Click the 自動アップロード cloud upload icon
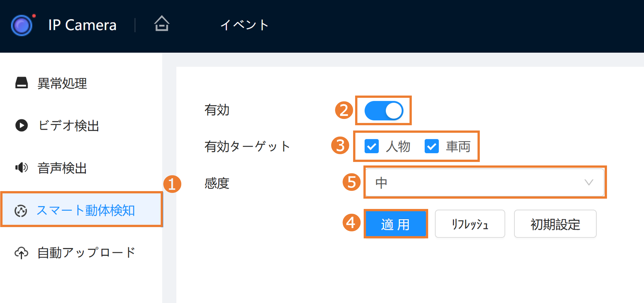The width and height of the screenshot is (644, 303). (x=21, y=252)
